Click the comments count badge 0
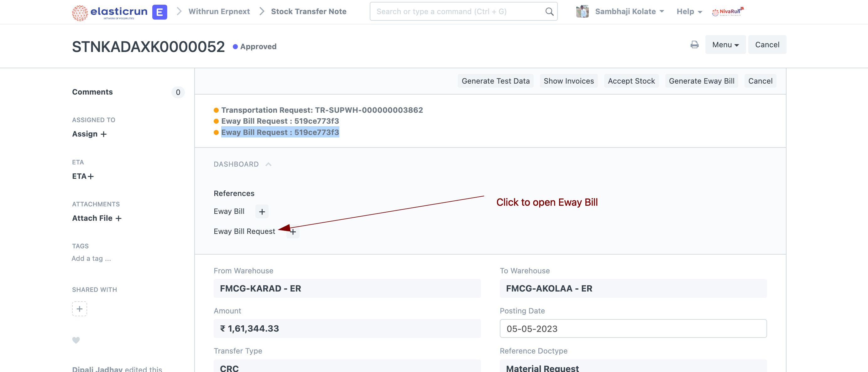868x372 pixels. click(x=178, y=93)
